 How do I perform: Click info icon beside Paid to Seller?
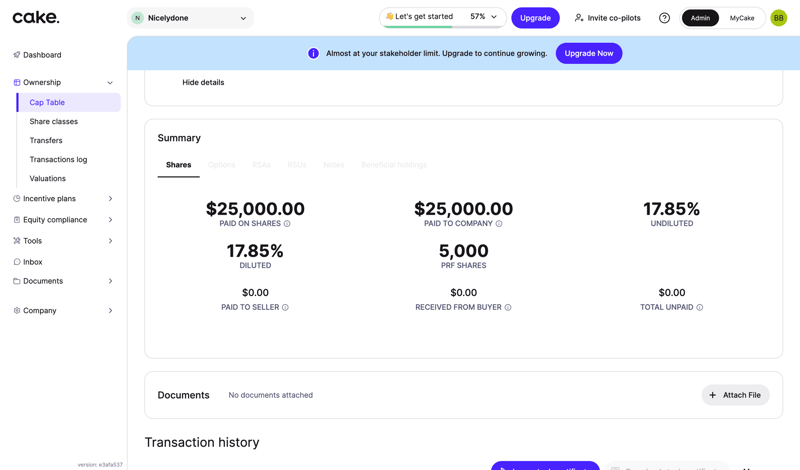coord(285,308)
